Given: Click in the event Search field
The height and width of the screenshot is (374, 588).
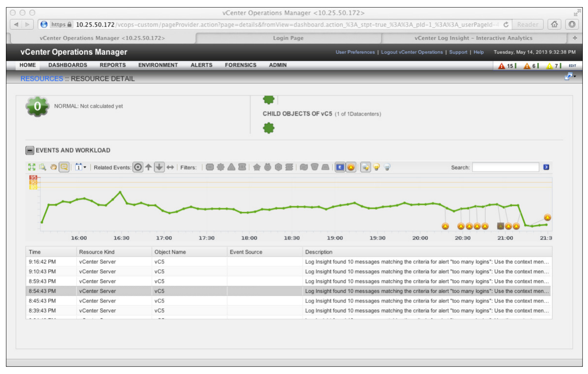Looking at the screenshot, I should [505, 167].
